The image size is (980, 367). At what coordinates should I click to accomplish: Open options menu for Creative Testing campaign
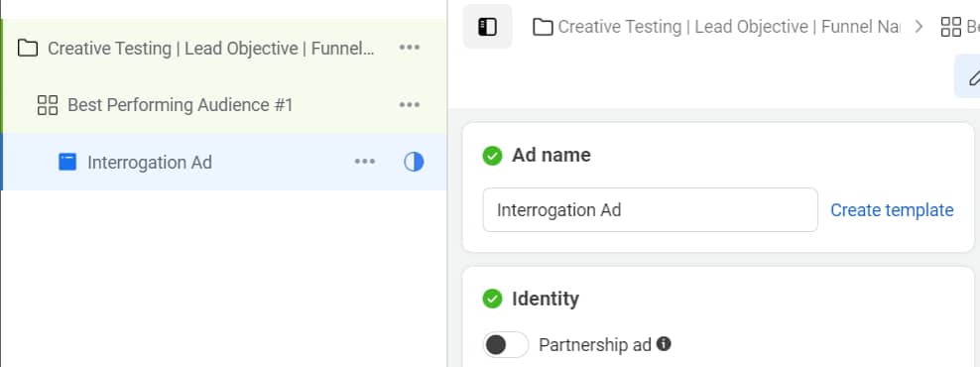point(410,48)
